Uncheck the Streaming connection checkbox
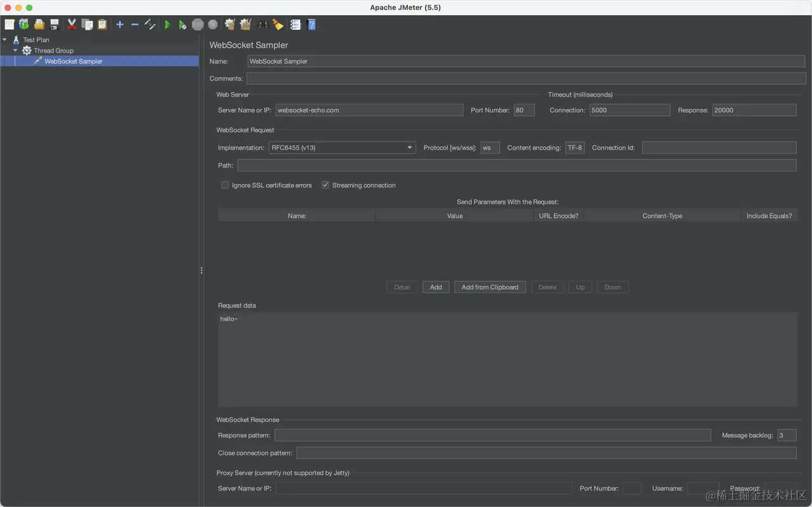812x507 pixels. (x=325, y=185)
